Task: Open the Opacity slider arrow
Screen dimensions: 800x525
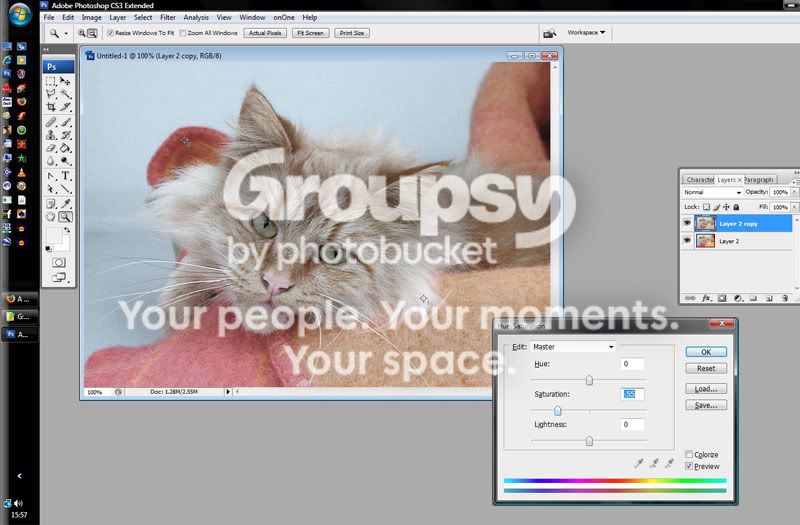Action: 794,192
